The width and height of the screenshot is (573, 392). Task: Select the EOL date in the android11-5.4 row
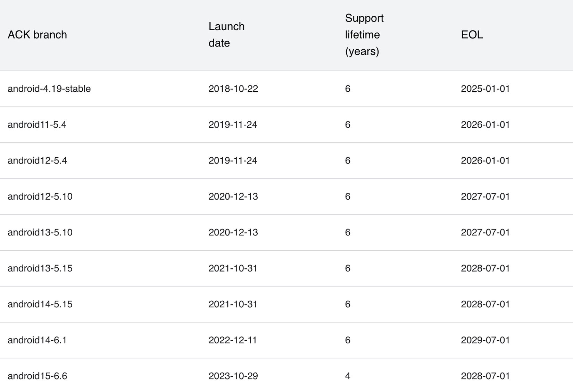[x=485, y=125]
